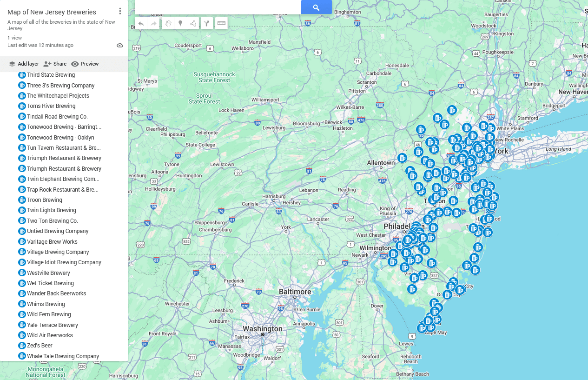
Task: Select the Add marker tool
Action: (180, 23)
